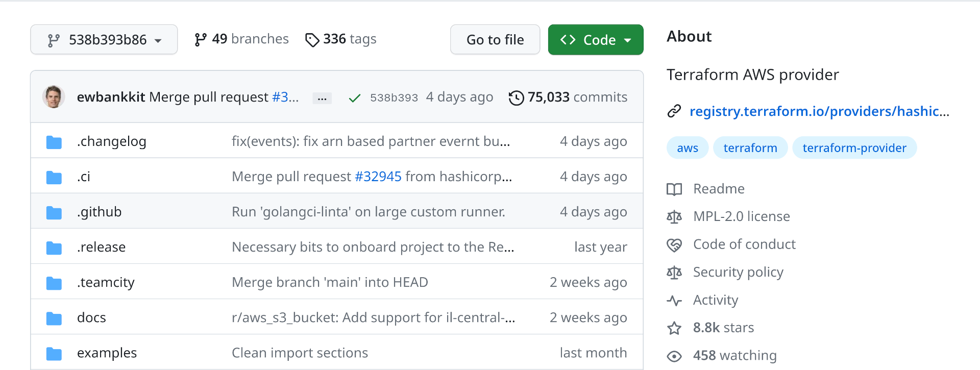Open the .ci folder
This screenshot has height=370, width=980.
pyautogui.click(x=84, y=177)
